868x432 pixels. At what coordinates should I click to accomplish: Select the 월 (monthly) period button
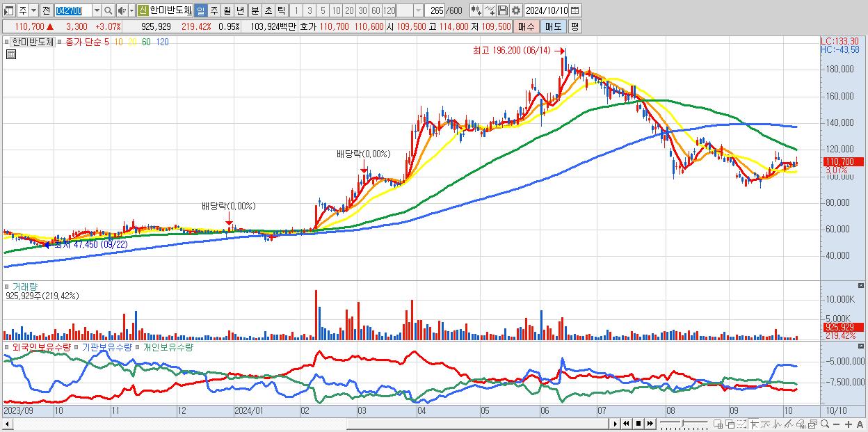tap(227, 10)
